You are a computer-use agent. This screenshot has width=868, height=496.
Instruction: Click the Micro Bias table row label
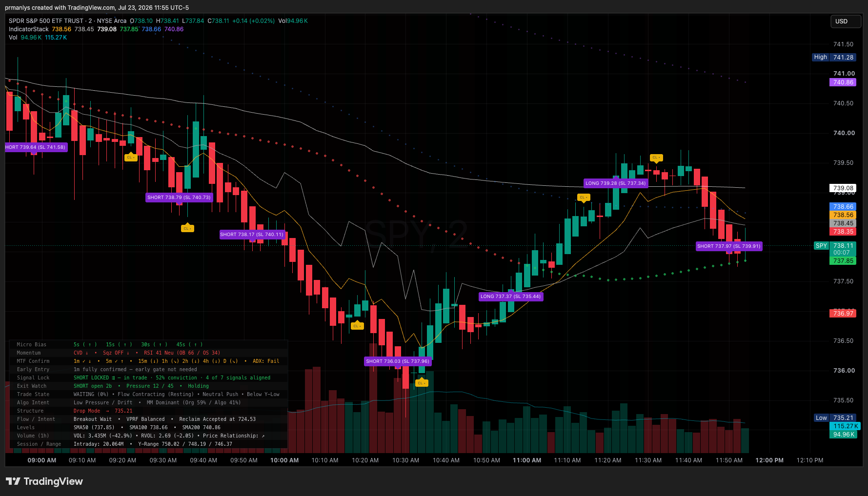(x=32, y=345)
